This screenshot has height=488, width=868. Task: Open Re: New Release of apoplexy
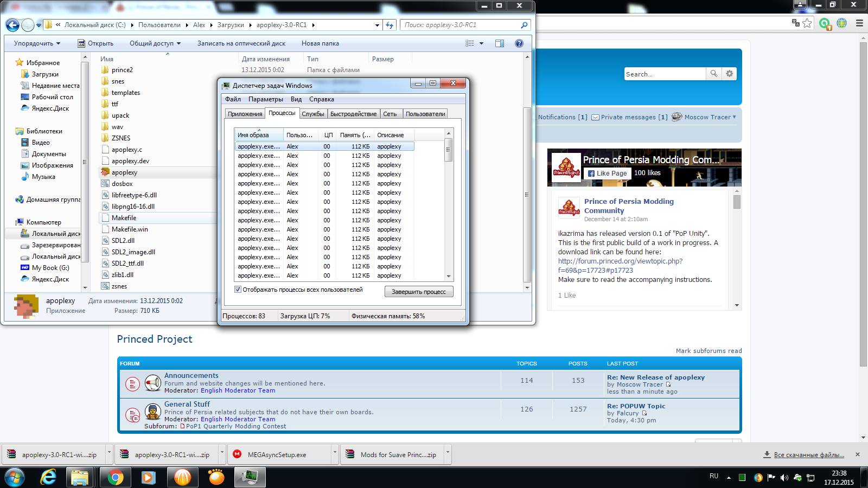[x=656, y=377]
